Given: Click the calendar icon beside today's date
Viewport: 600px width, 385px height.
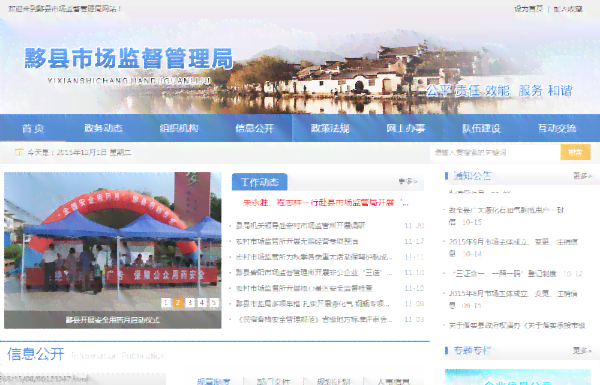Looking at the screenshot, I should [x=19, y=152].
